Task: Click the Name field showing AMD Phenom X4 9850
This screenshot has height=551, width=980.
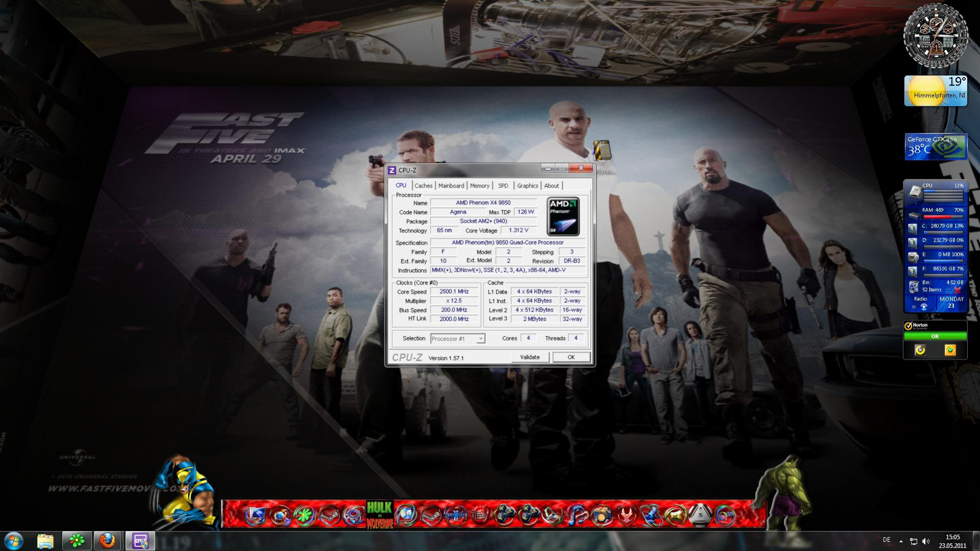Action: point(483,203)
